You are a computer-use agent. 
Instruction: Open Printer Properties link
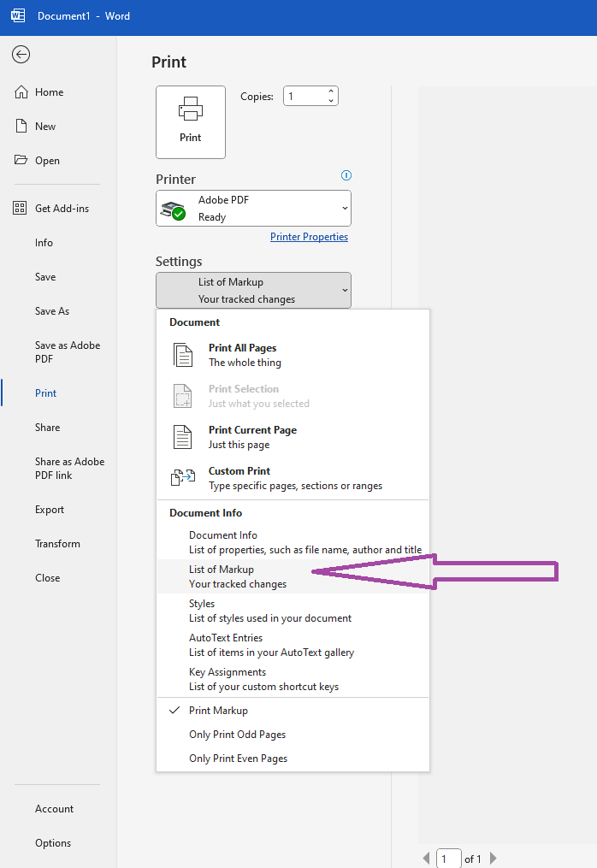point(309,237)
